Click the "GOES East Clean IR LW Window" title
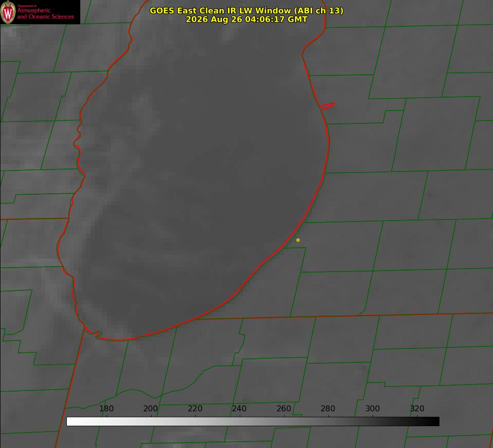Screen dimensions: 493x448 point(220,10)
